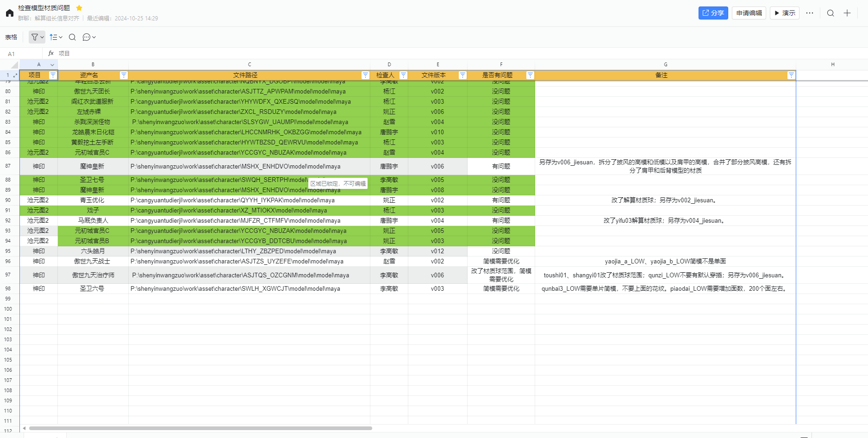Expand column A header dropdown arrow
Image resolution: width=868 pixels, height=438 pixels.
coord(52,64)
